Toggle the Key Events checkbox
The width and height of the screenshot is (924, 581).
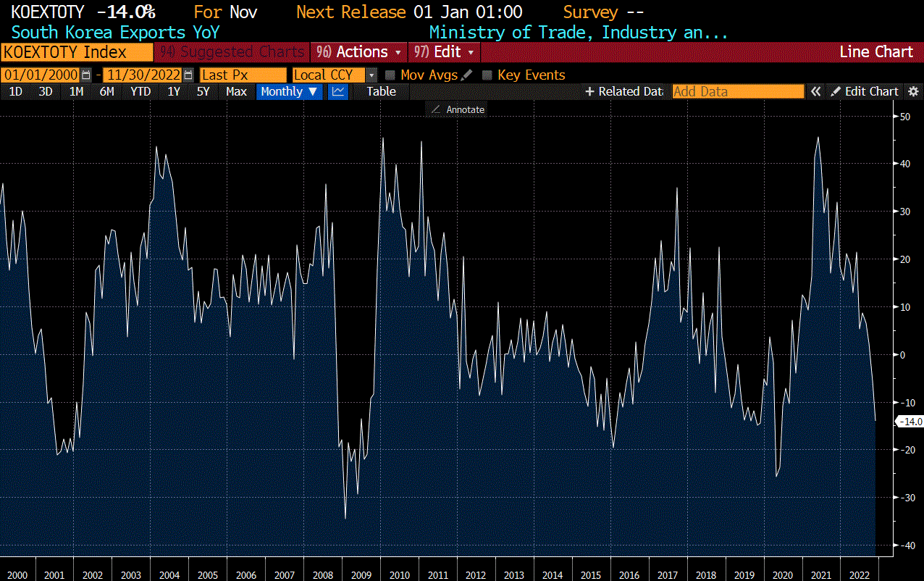(487, 75)
